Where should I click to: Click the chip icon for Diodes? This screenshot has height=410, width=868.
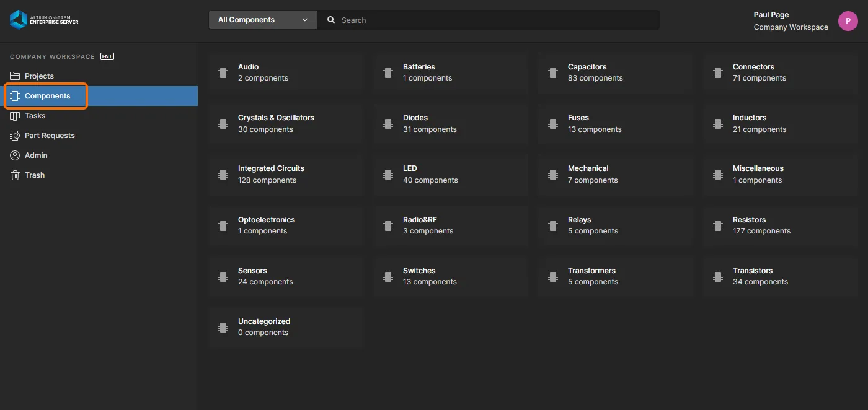(x=388, y=124)
